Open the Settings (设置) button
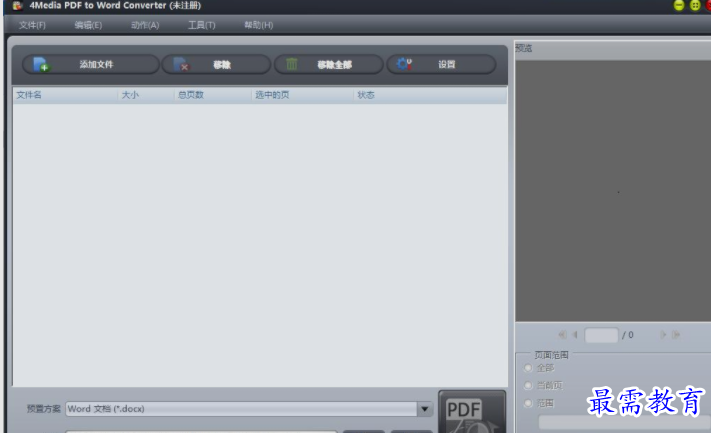 (441, 64)
